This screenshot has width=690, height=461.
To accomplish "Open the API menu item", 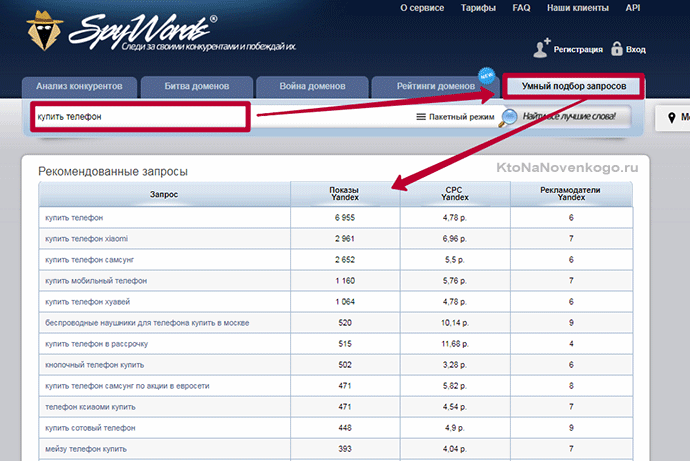I will (633, 8).
